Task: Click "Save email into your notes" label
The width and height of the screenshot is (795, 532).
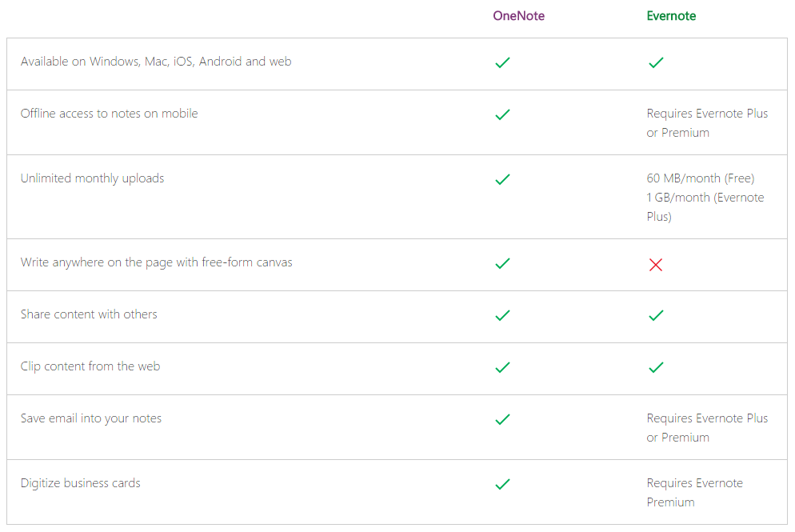Action: click(91, 418)
